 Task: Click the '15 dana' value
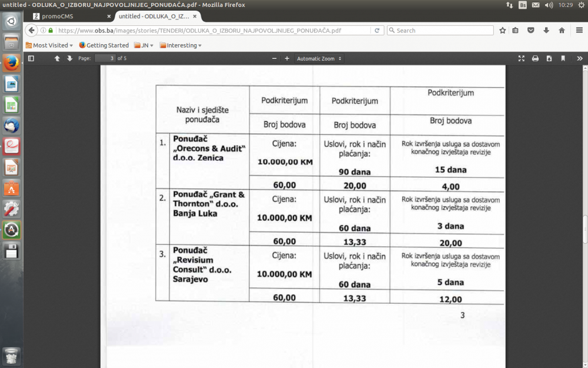pos(451,170)
